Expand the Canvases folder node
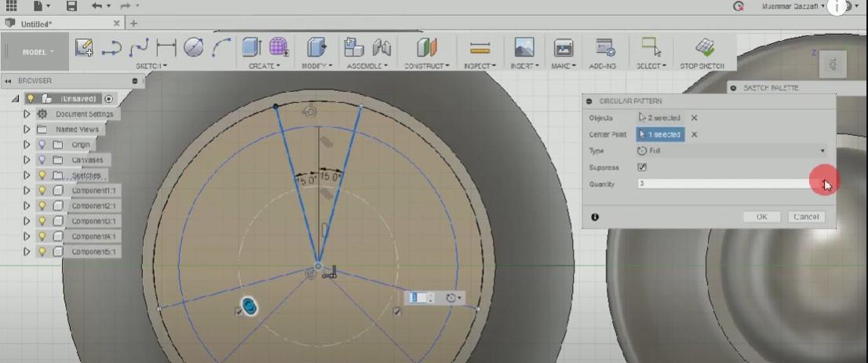868x363 pixels. pos(26,159)
